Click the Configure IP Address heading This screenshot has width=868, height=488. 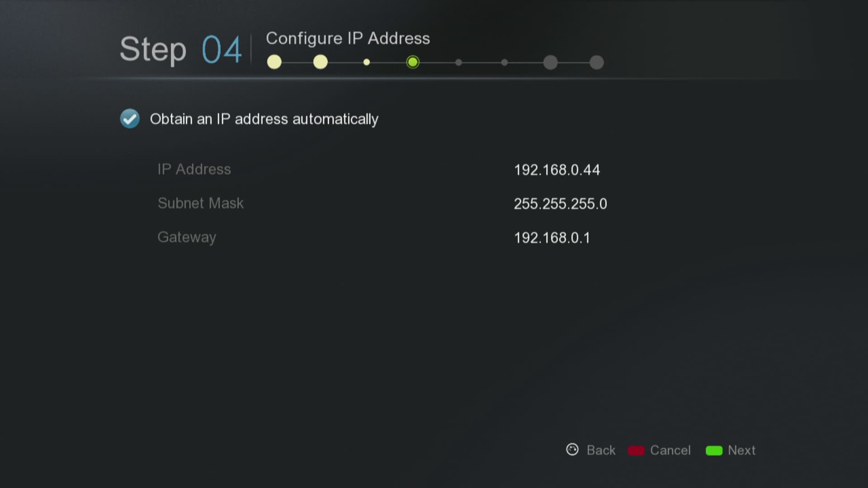(348, 39)
